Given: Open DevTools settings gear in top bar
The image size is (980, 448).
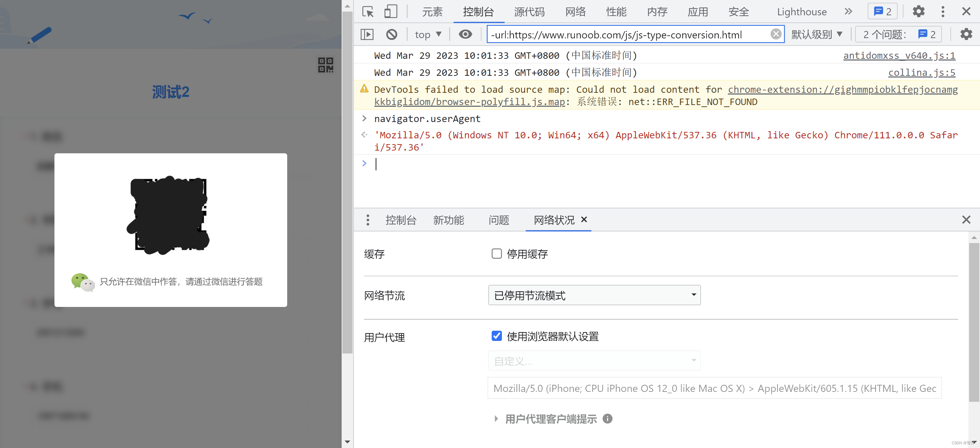Looking at the screenshot, I should 918,12.
